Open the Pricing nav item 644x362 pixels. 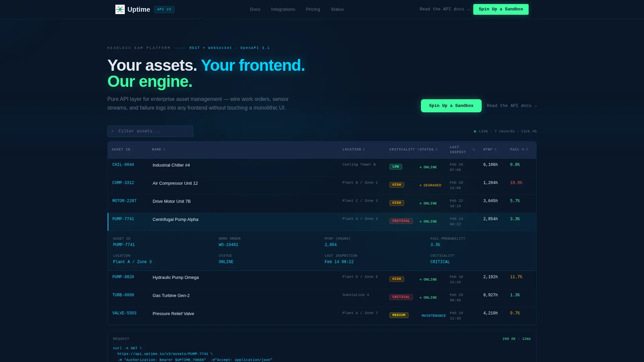click(313, 9)
